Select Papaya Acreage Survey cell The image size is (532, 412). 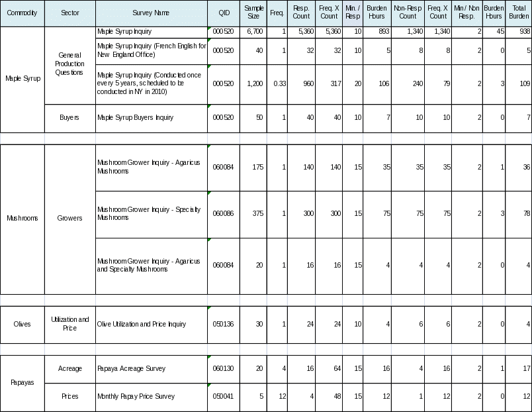152,369
